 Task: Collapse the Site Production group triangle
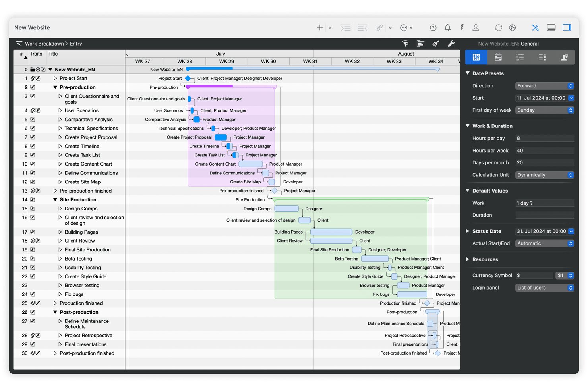pyautogui.click(x=55, y=200)
